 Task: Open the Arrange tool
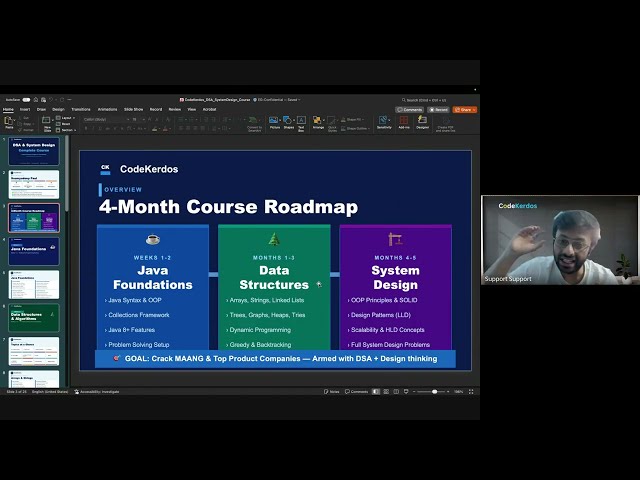(318, 121)
